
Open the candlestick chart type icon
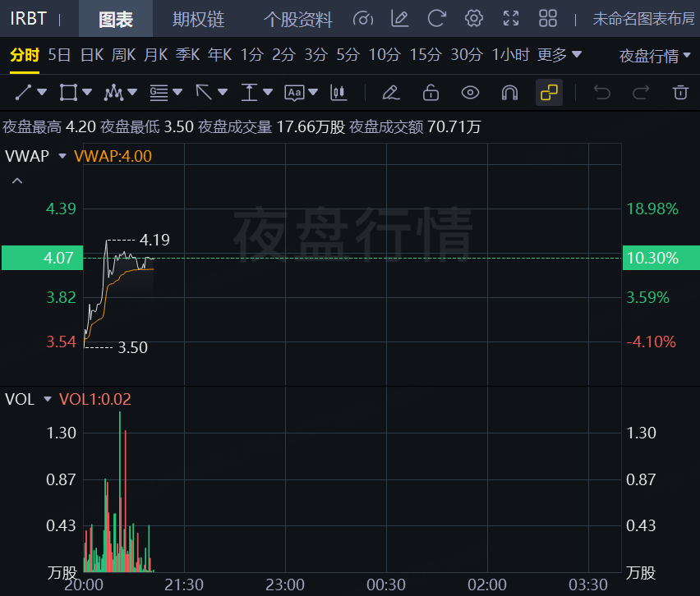click(x=336, y=93)
